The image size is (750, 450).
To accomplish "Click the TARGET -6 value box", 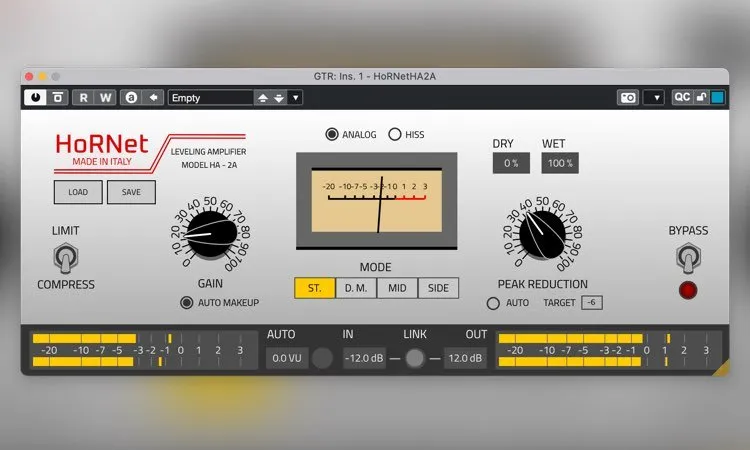I will coord(592,302).
